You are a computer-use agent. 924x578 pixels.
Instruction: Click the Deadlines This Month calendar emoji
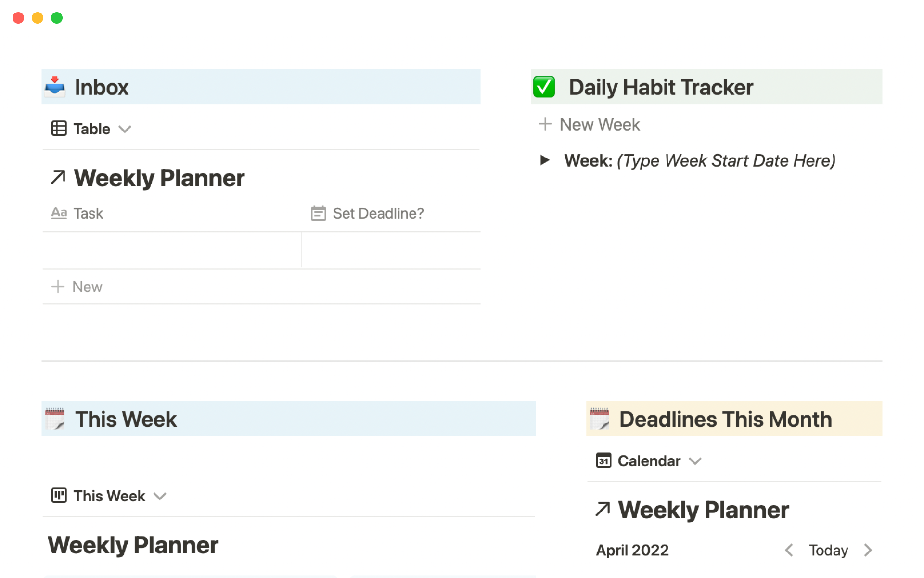click(x=600, y=419)
